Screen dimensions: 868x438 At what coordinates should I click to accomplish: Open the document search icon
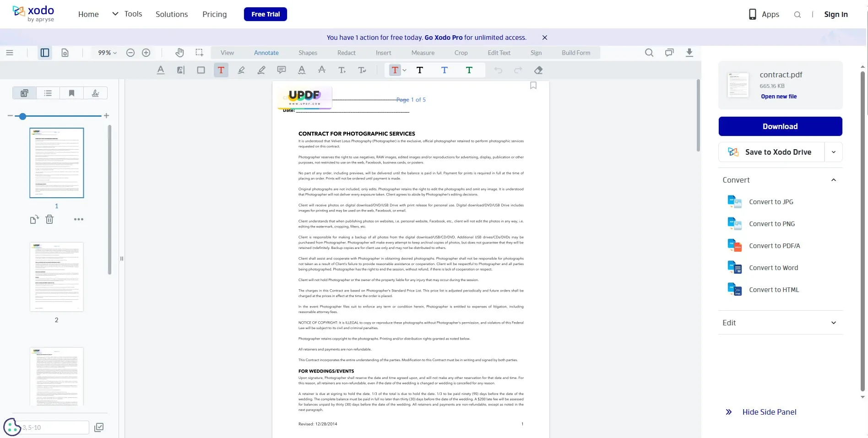click(649, 53)
